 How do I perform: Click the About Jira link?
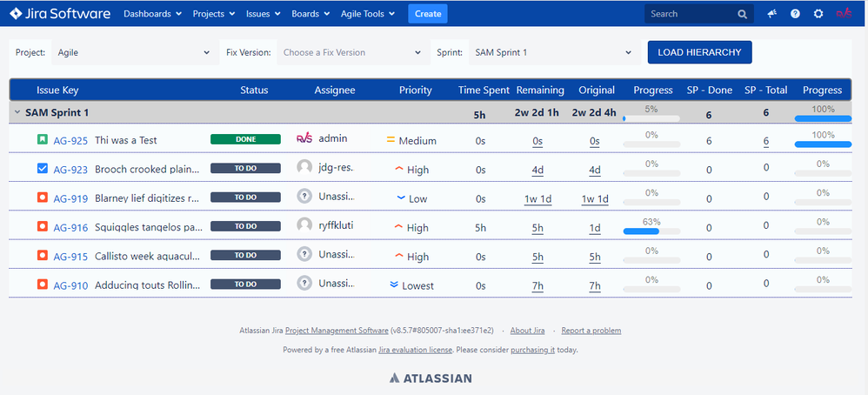click(x=527, y=331)
